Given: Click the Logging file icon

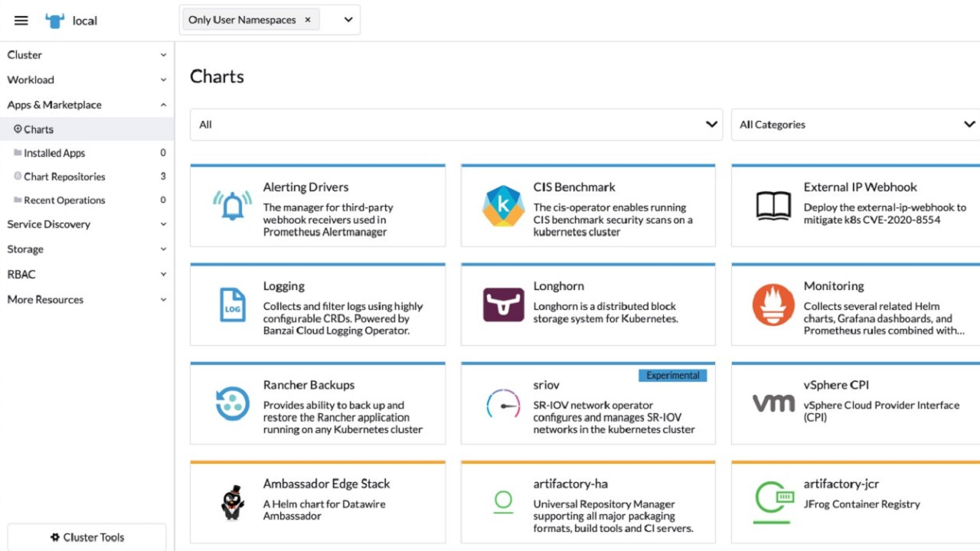Looking at the screenshot, I should (x=233, y=305).
